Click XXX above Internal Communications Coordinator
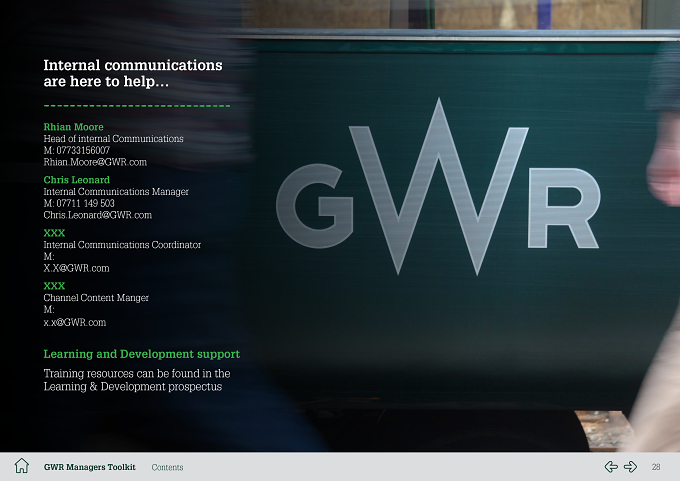This screenshot has height=481, width=680. tap(54, 233)
